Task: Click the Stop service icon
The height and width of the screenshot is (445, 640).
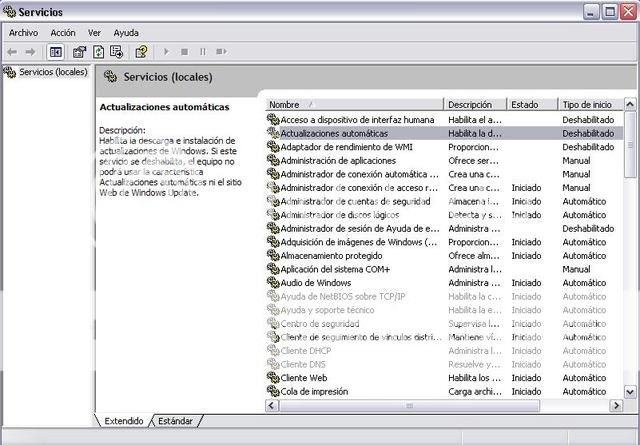Action: (x=184, y=52)
